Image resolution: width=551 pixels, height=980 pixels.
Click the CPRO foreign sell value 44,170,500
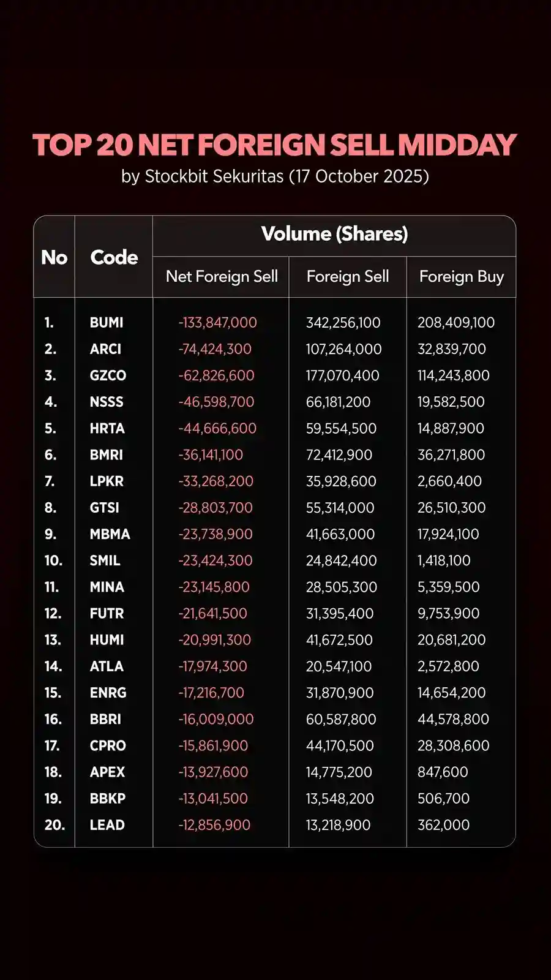pos(340,745)
